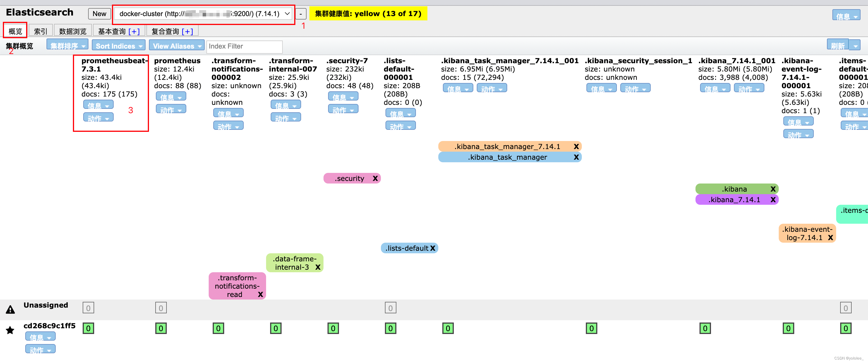Focus the Index Filter input field
868x363 pixels.
(244, 46)
